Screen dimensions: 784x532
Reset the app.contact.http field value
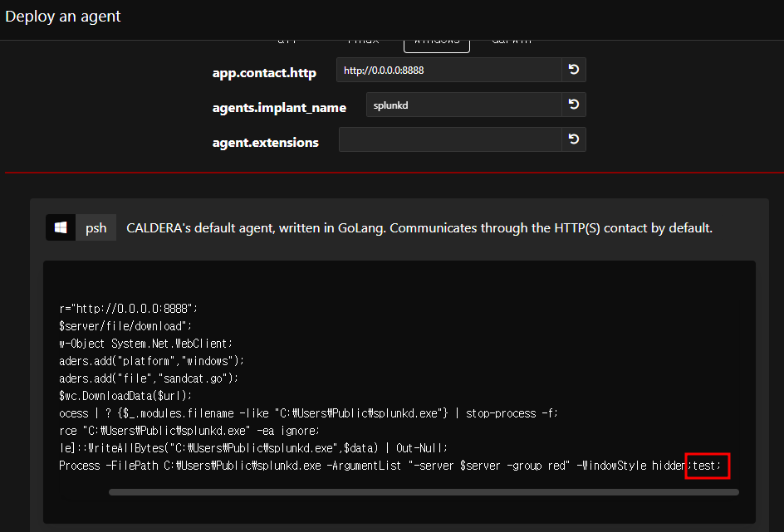tap(574, 70)
